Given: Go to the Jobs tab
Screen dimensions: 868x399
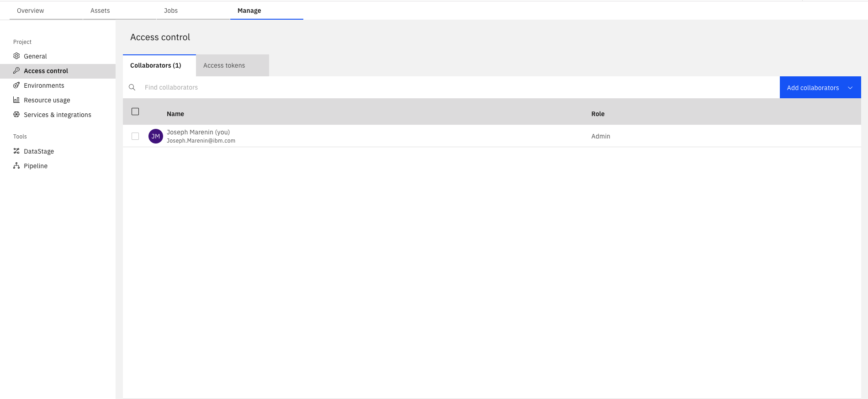Looking at the screenshot, I should click(x=171, y=11).
